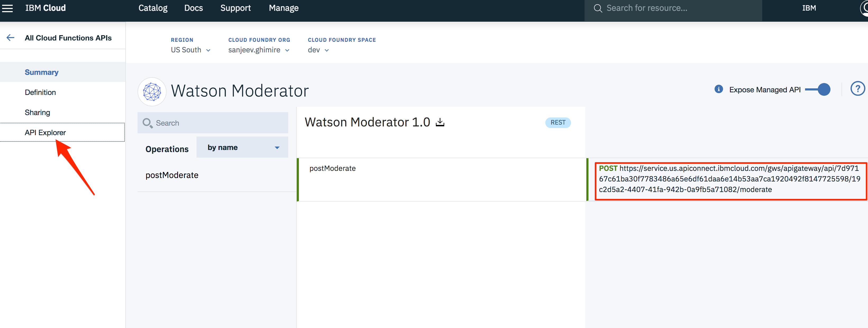Open the Sharing section in sidebar
The image size is (868, 328).
click(x=37, y=113)
